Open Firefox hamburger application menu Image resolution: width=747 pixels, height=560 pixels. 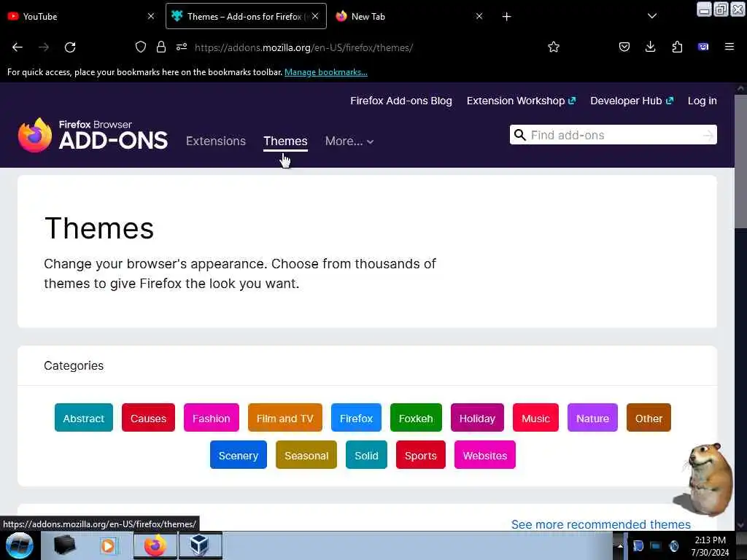[729, 47]
